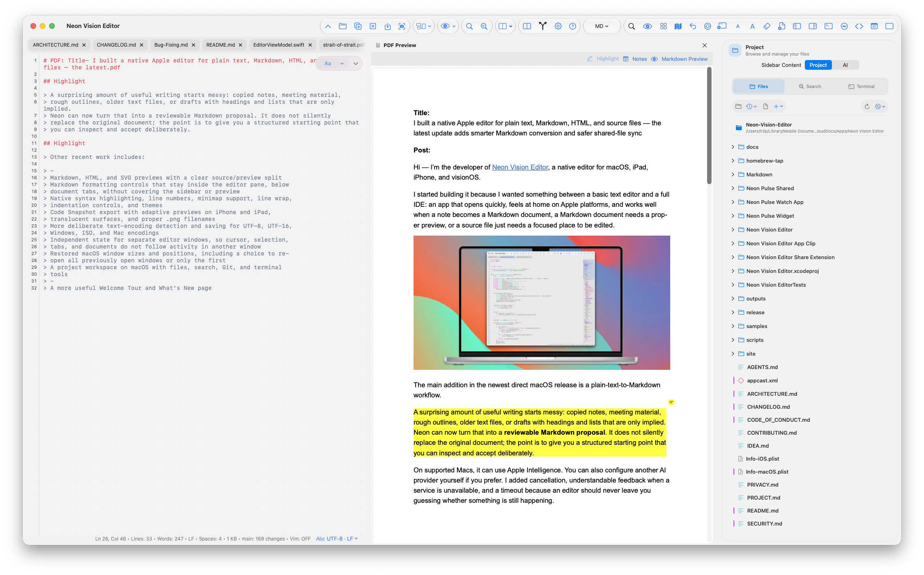Click the folder icon in Files panel toolbar
924x575 pixels.
pyautogui.click(x=738, y=107)
